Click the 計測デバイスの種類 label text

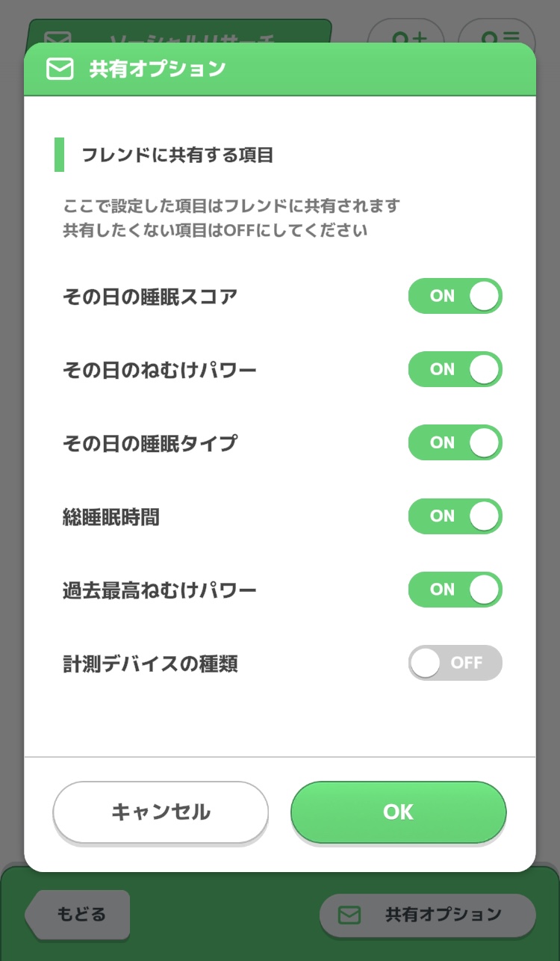pyautogui.click(x=150, y=663)
